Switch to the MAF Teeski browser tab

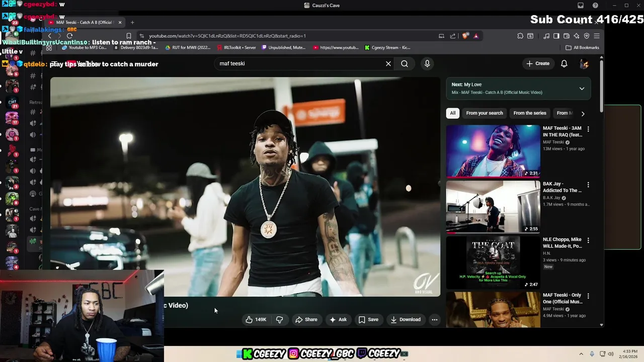coord(84,23)
